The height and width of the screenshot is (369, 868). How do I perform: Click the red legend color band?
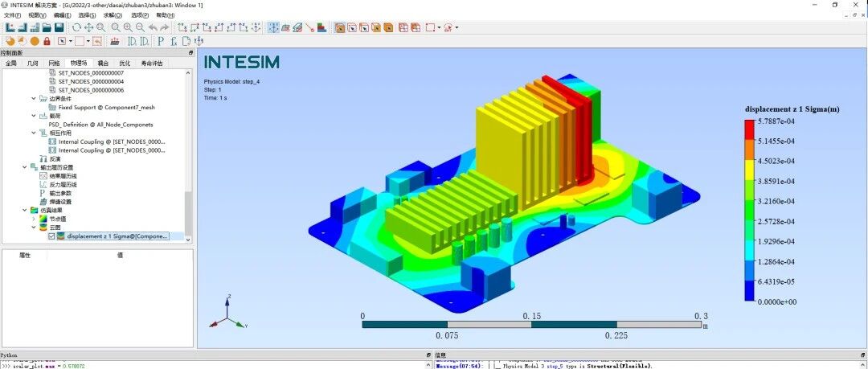click(750, 129)
